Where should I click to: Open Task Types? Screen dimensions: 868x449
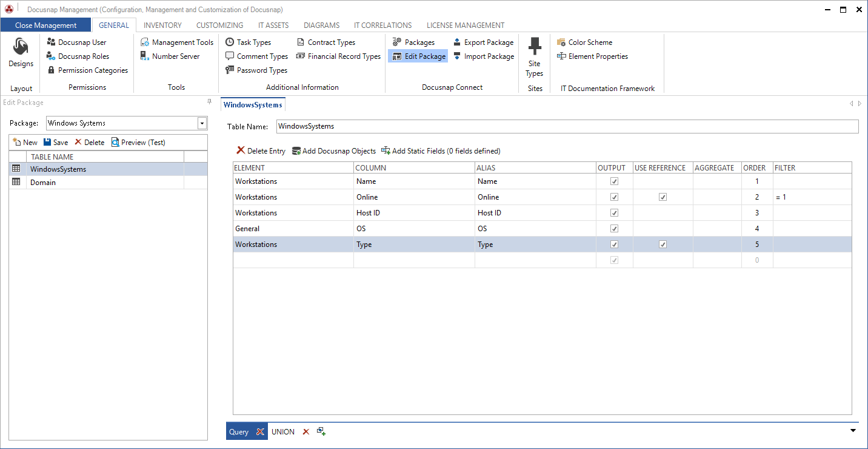coord(248,42)
